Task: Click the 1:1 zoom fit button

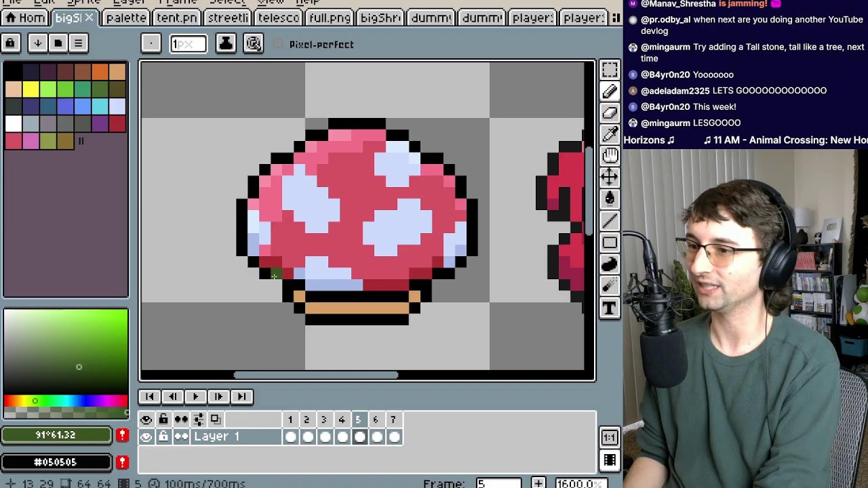Action: 610,437
